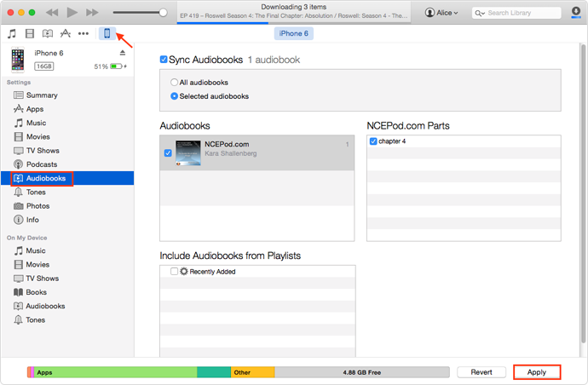The height and width of the screenshot is (385, 588).
Task: Eject the iPhone 6 device
Action: pyautogui.click(x=123, y=53)
